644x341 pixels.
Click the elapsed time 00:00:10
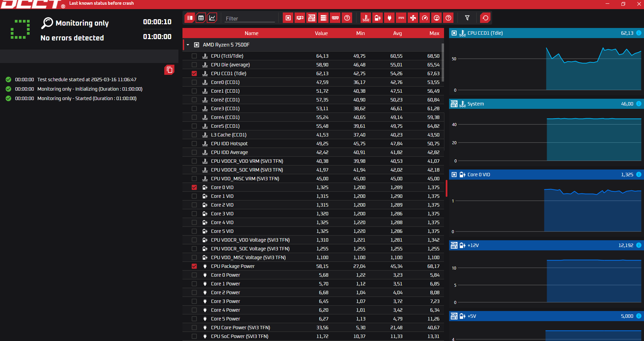tap(157, 22)
